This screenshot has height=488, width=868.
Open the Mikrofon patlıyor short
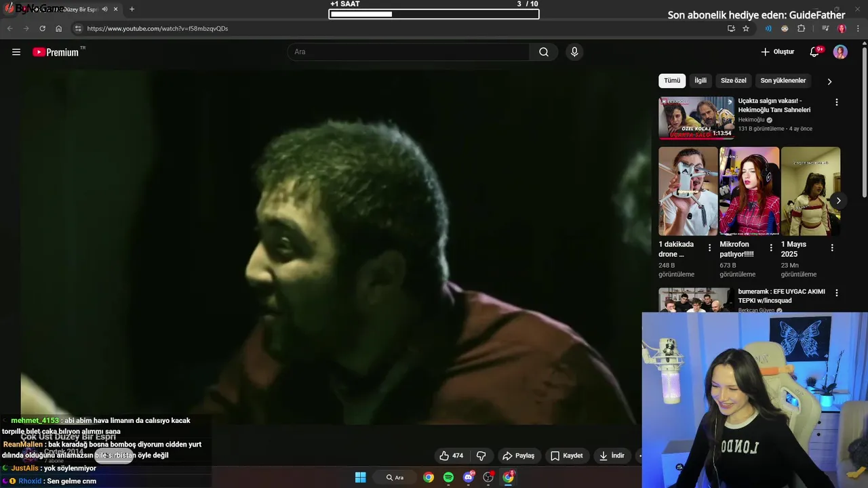(x=749, y=191)
